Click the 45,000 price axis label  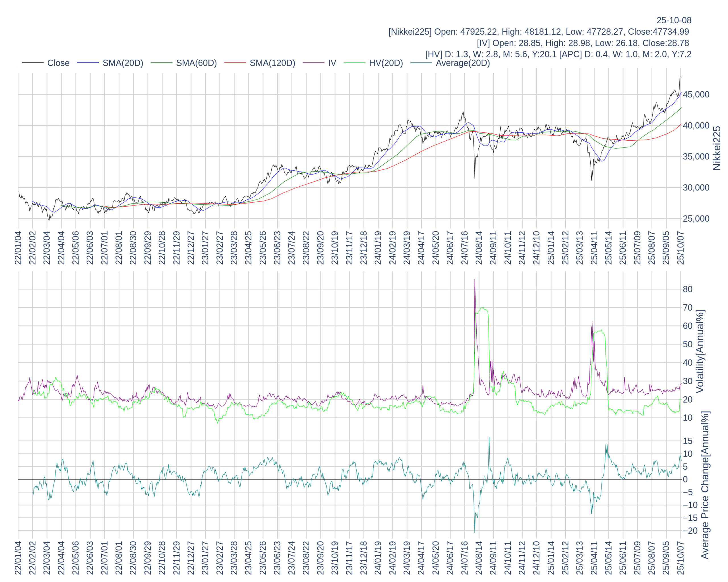point(696,94)
